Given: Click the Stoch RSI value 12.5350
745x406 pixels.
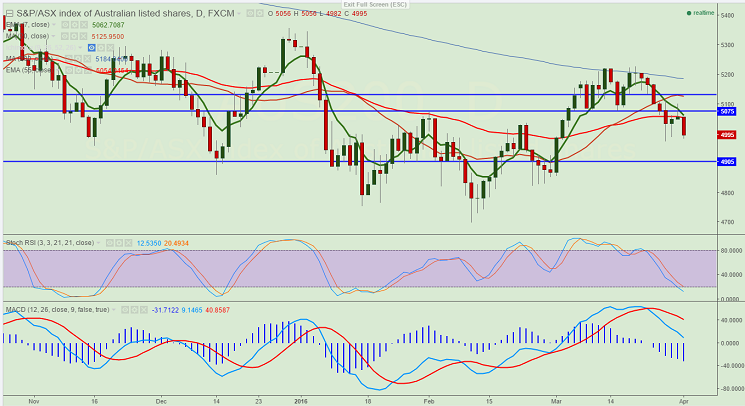Looking at the screenshot, I should 149,243.
